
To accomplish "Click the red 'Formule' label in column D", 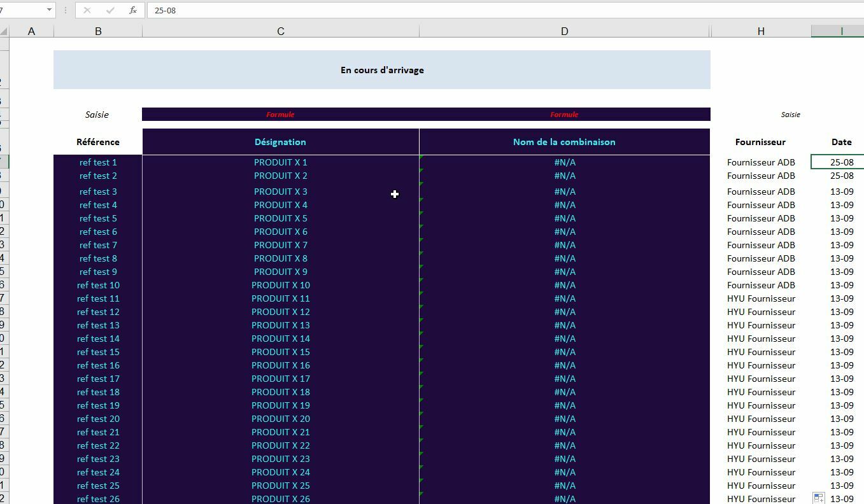I will coord(564,115).
